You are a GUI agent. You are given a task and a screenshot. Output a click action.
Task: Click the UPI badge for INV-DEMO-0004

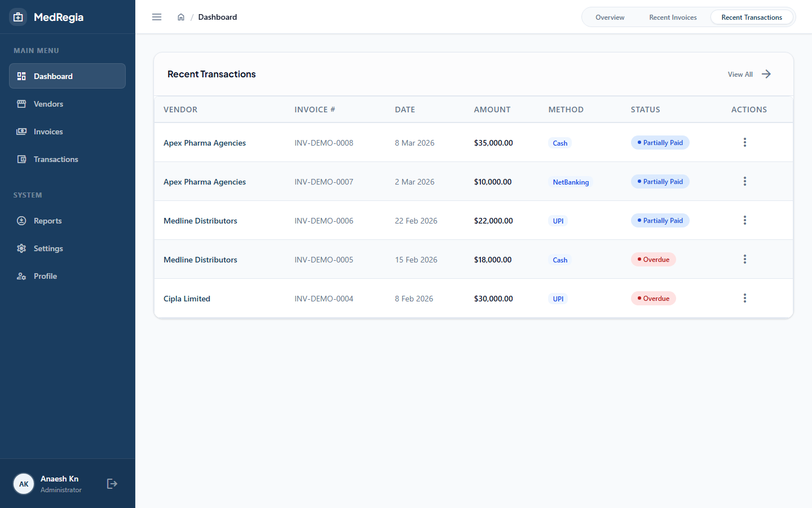(558, 299)
